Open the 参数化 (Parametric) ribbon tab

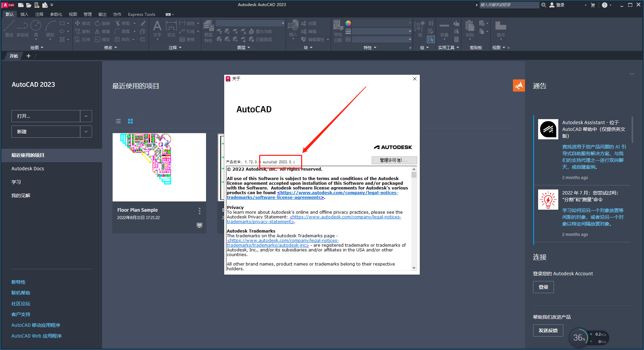[56, 14]
